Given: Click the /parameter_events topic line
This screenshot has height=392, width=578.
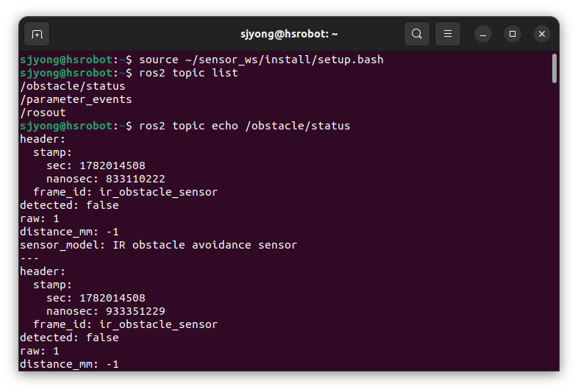Looking at the screenshot, I should pos(76,99).
